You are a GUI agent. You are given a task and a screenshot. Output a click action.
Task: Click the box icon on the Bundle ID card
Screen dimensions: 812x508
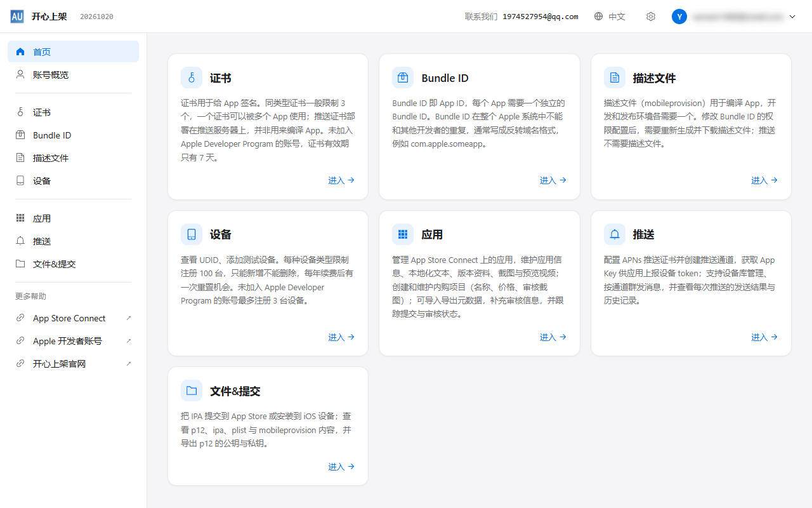click(x=403, y=78)
